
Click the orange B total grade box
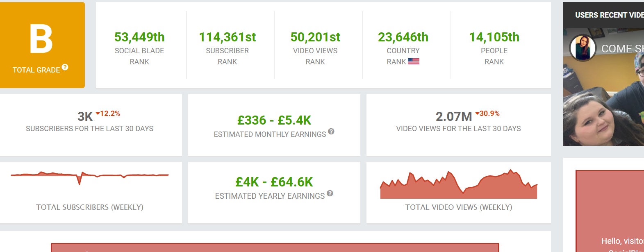pos(42,45)
